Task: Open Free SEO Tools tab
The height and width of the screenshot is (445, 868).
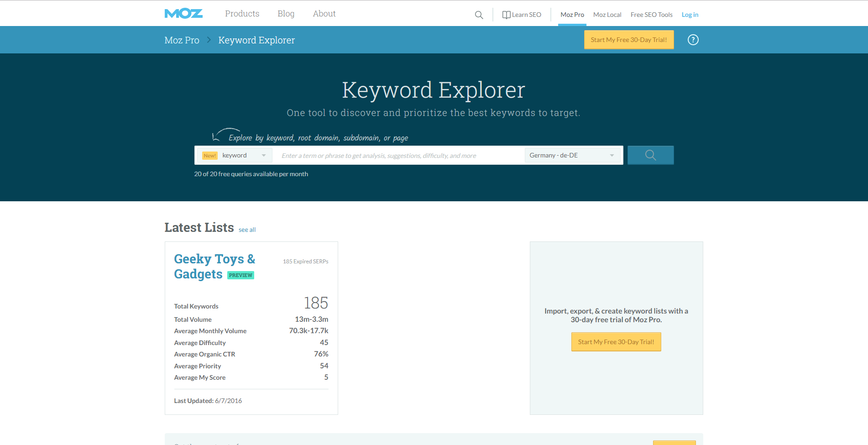Action: point(651,15)
